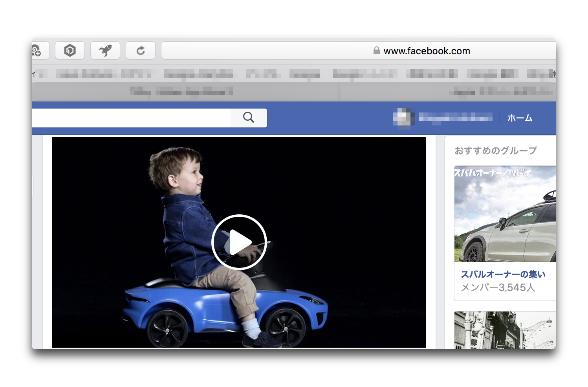This screenshot has height=387, width=588.
Task: Click the メンバー3,545人 member count text
Action: [498, 287]
